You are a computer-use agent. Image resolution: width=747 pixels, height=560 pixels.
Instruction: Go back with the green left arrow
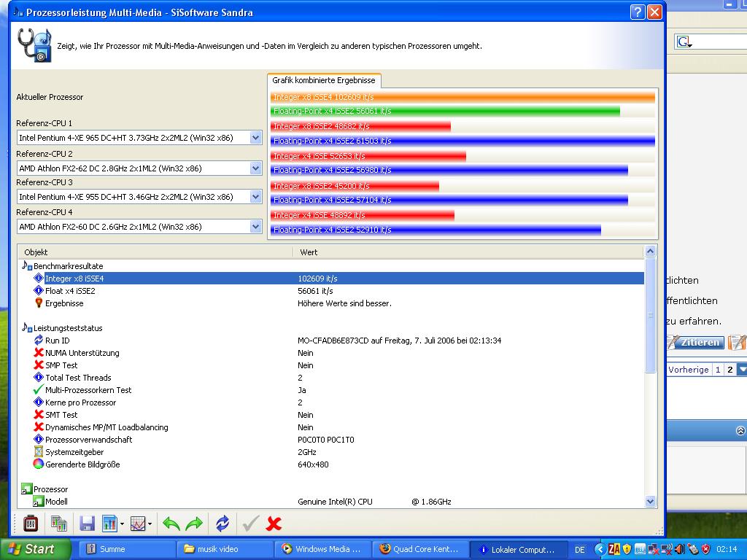171,524
